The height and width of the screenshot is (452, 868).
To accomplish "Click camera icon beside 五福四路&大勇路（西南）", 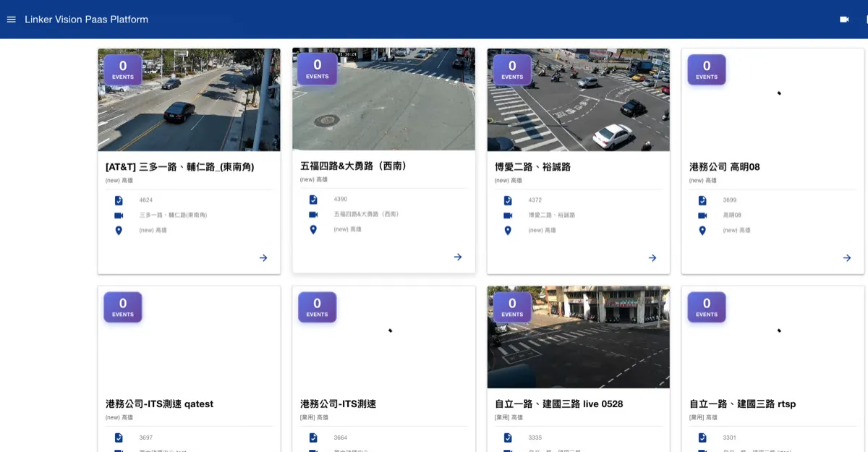I will point(313,215).
